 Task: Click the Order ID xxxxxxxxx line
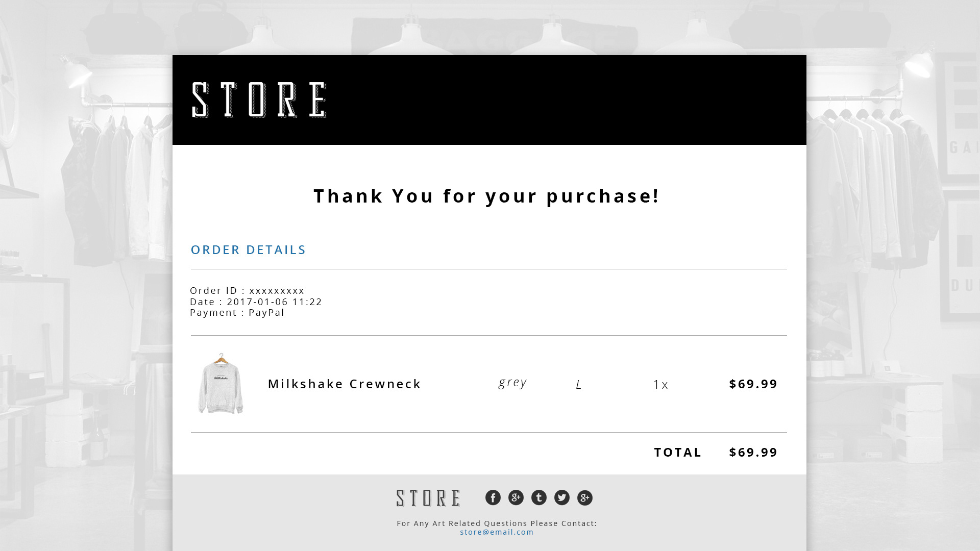[x=247, y=290]
